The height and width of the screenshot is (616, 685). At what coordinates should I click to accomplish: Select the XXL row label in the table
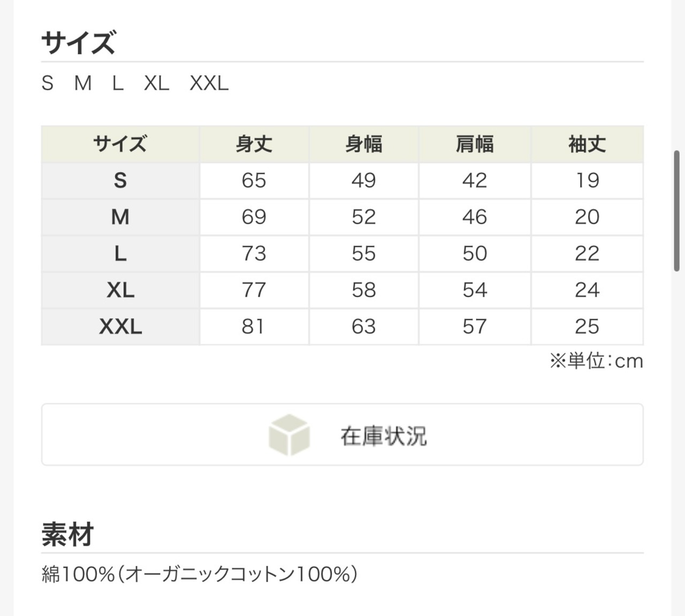120,326
